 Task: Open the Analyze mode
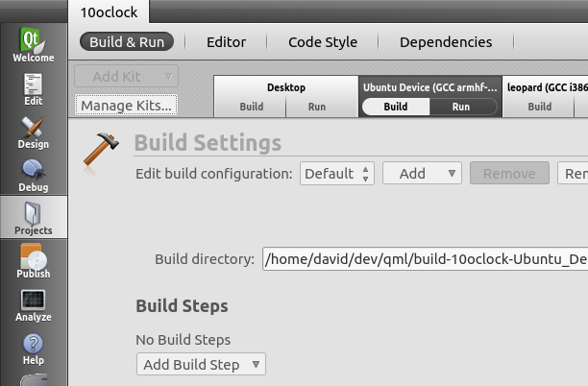pos(34,305)
